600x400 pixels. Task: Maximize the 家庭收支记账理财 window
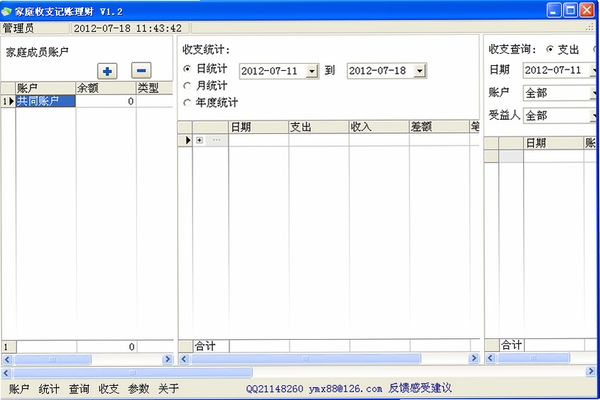point(570,10)
